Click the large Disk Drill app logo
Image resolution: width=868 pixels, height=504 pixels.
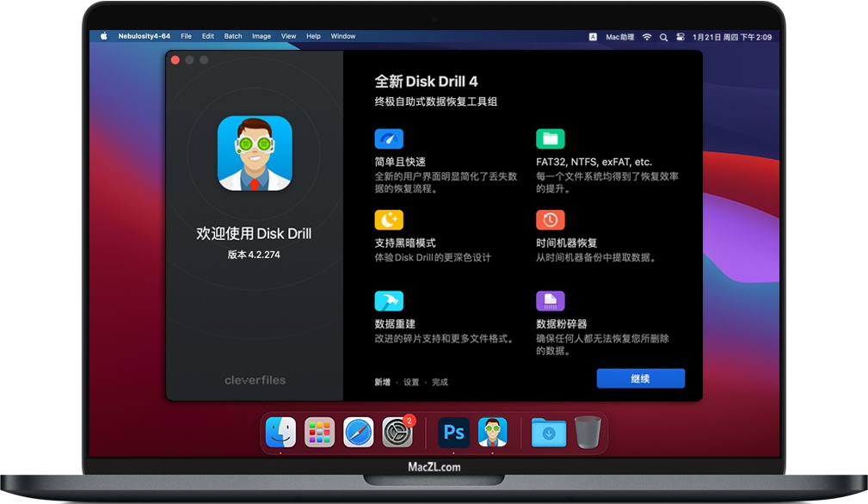[x=255, y=153]
